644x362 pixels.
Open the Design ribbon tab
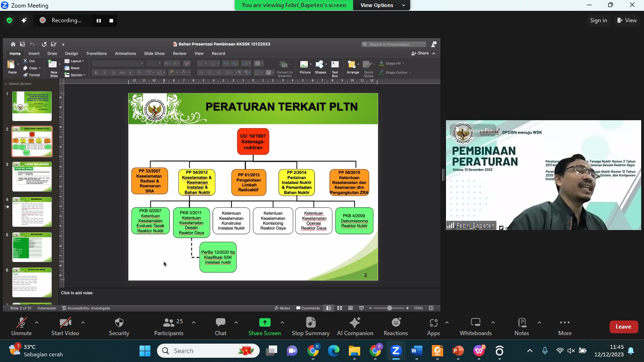[72, 53]
